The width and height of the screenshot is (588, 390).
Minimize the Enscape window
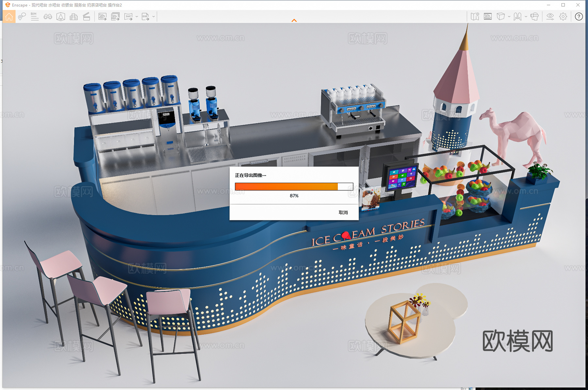tap(548, 5)
